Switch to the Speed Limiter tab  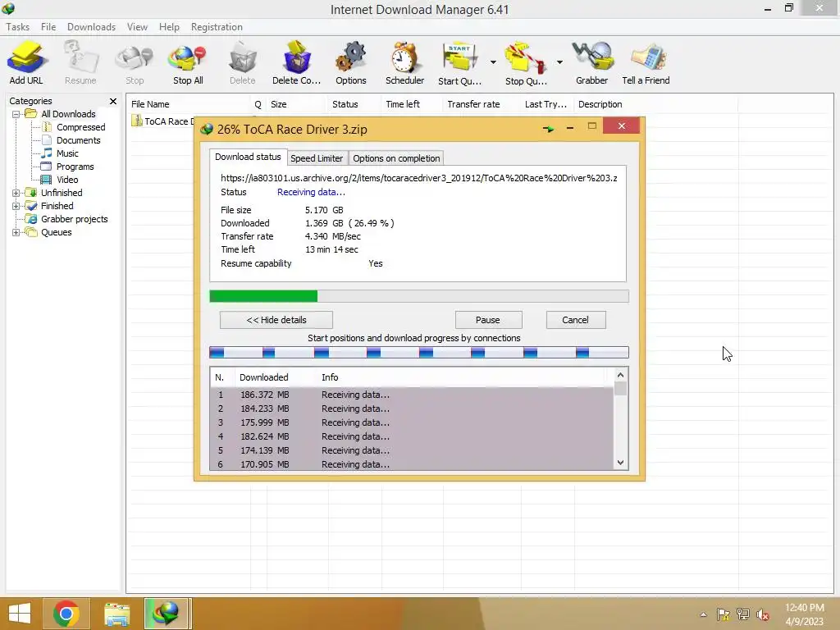(x=317, y=158)
